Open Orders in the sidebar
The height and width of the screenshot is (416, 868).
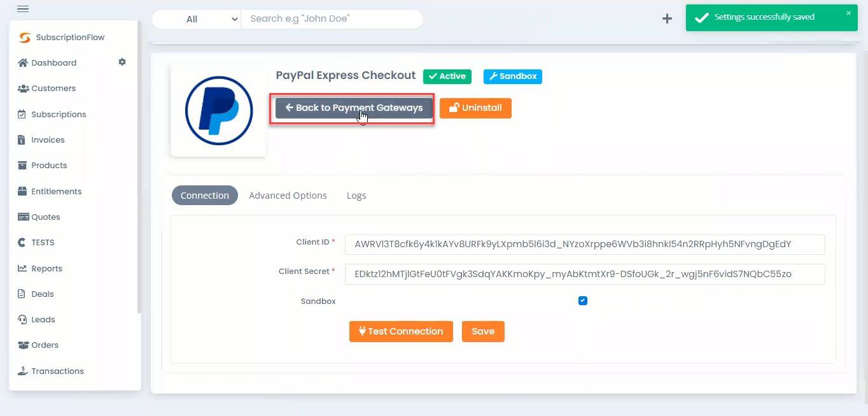tap(45, 345)
